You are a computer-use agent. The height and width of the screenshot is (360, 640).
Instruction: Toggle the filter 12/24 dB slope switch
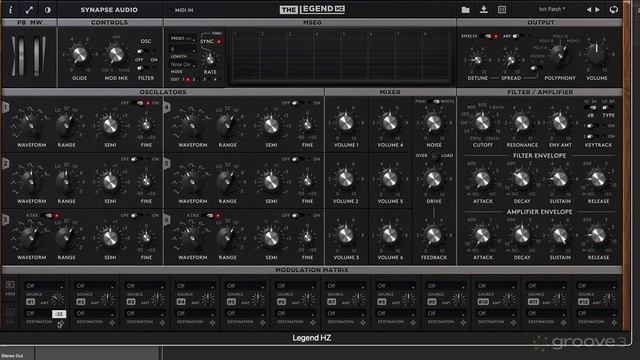pos(590,108)
